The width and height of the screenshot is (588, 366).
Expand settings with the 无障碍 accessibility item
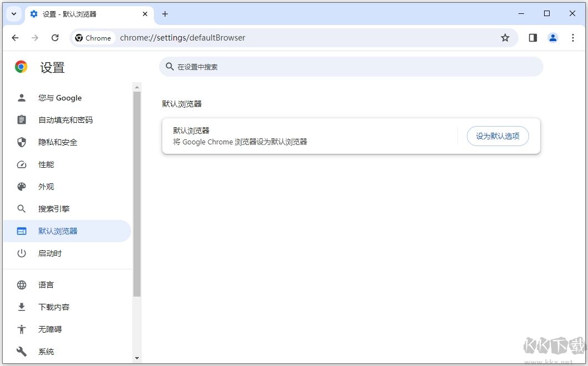21,329
